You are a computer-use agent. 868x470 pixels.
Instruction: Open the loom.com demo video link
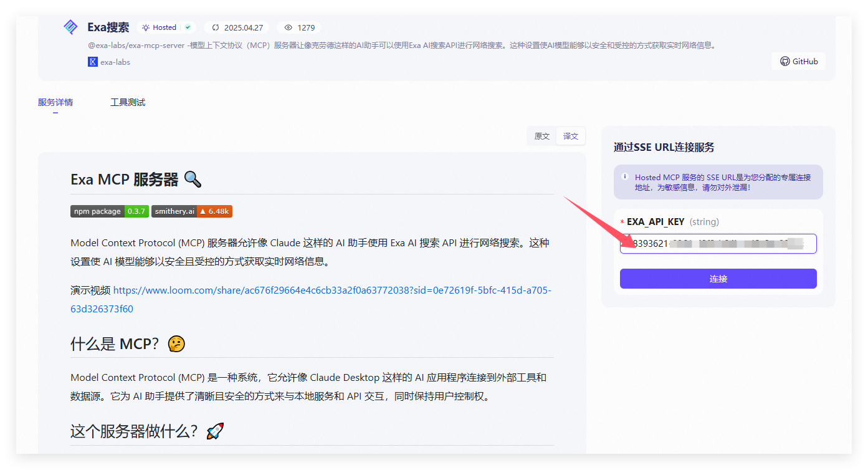[x=332, y=290]
